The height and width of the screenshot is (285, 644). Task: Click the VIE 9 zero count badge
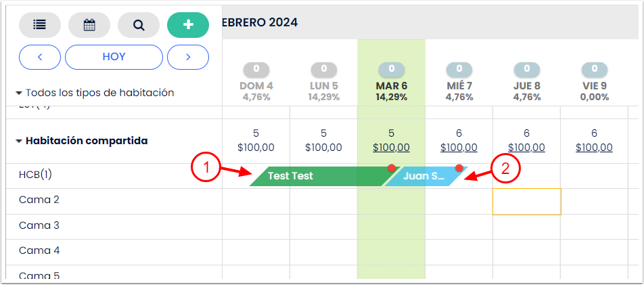click(x=595, y=69)
